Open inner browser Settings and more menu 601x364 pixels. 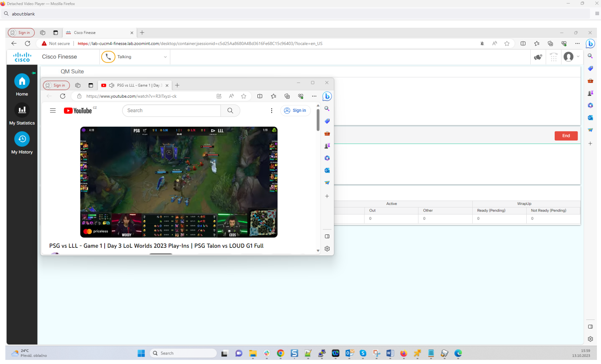(x=314, y=96)
